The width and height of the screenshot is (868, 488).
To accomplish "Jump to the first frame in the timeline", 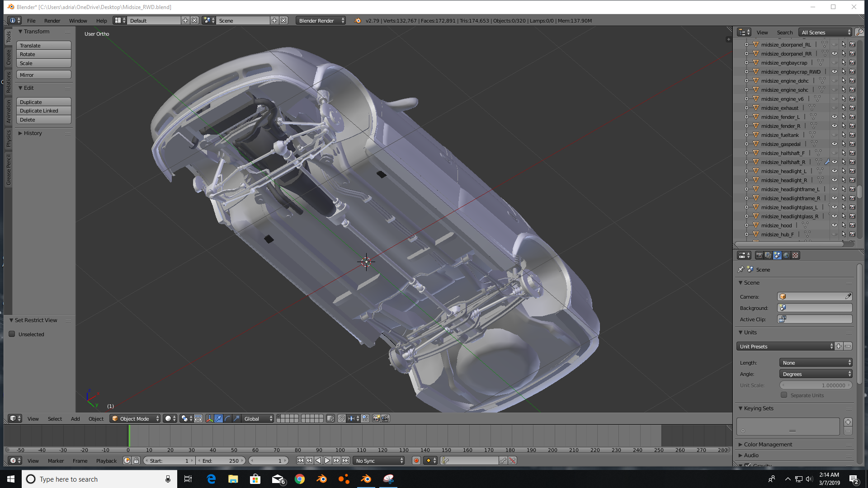I will coord(300,460).
